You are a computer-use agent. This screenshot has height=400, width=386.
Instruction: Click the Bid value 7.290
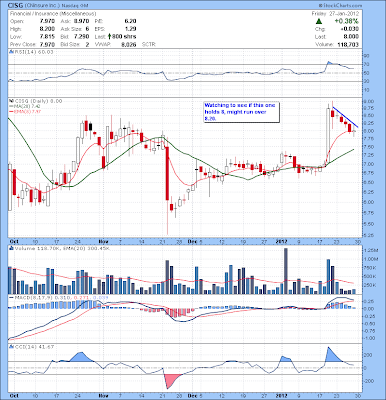point(81,36)
